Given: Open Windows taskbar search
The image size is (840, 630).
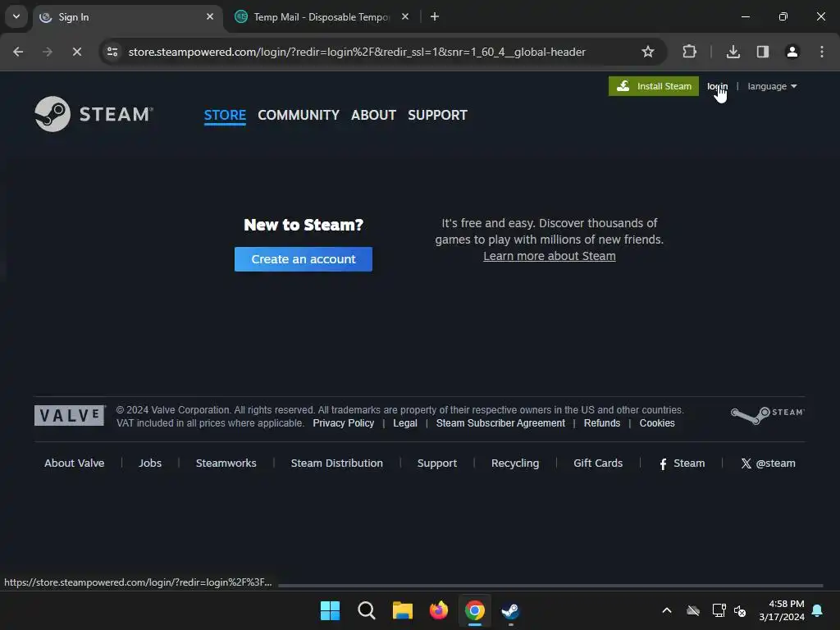Looking at the screenshot, I should point(367,610).
